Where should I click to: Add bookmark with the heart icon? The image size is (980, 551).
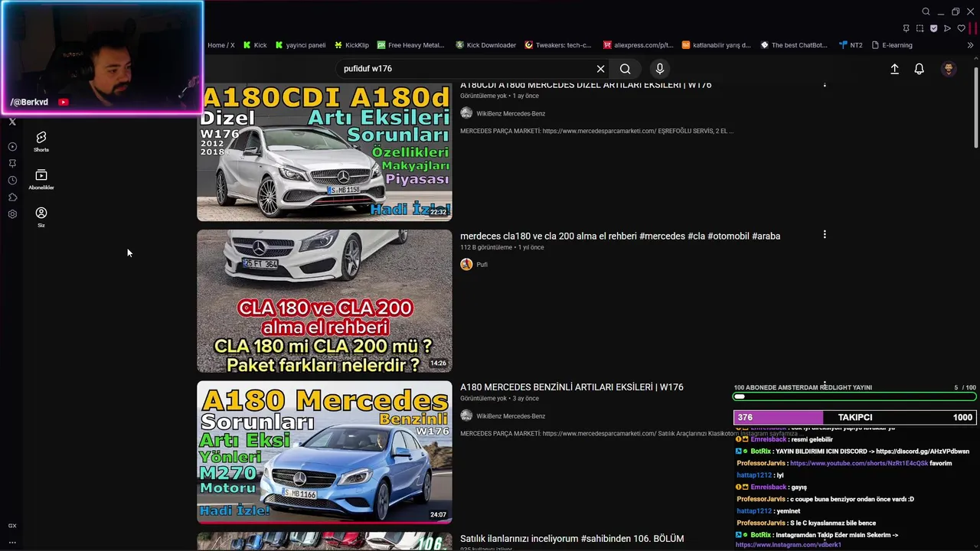961,28
